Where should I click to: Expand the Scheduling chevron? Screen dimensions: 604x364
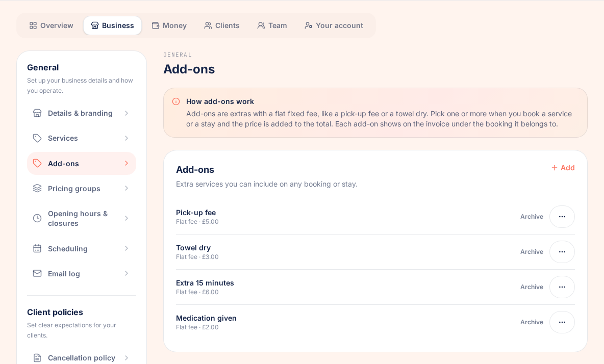click(127, 249)
